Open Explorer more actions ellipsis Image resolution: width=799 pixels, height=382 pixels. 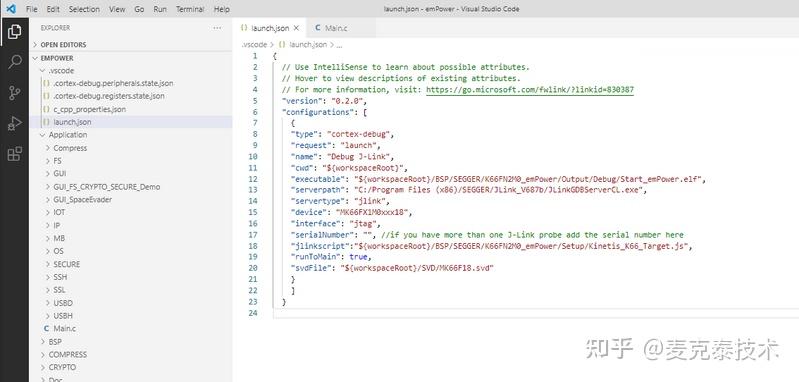tap(218, 28)
